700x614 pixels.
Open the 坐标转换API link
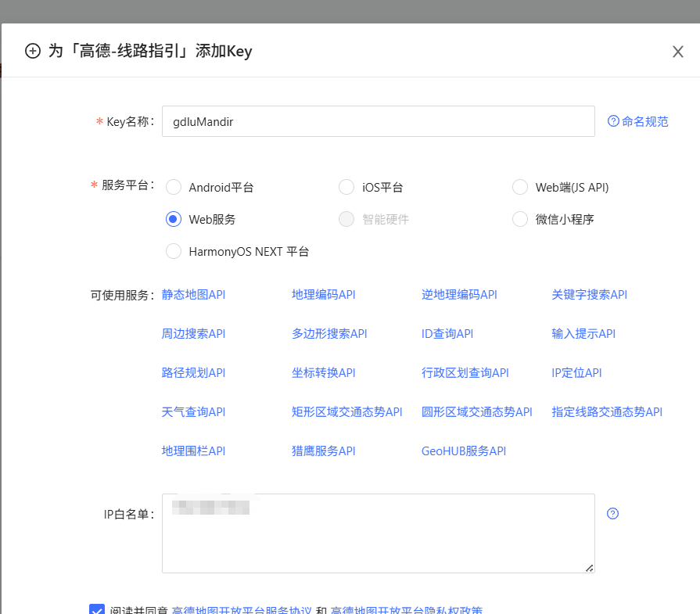point(323,373)
